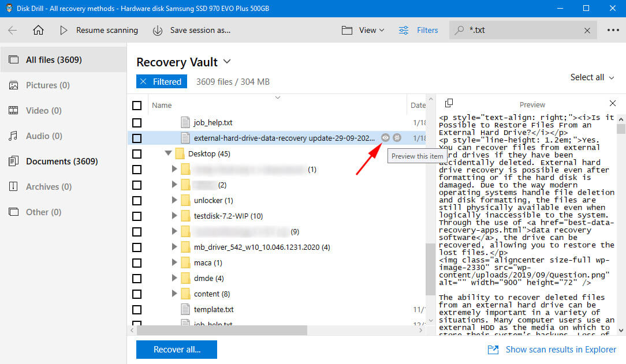Screen dimensions: 626x364
Task: Click the Filters label
Action: coord(427,31)
